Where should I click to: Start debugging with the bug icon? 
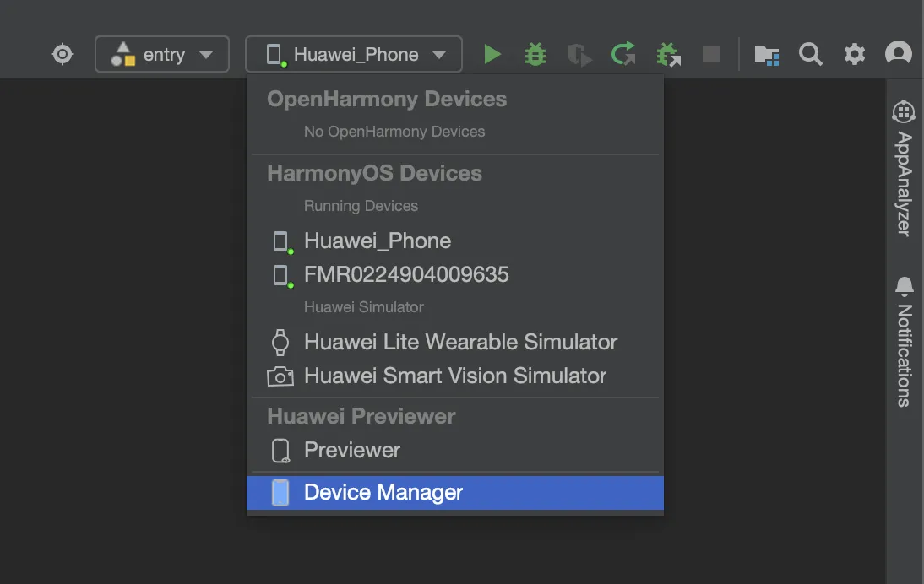click(x=535, y=55)
